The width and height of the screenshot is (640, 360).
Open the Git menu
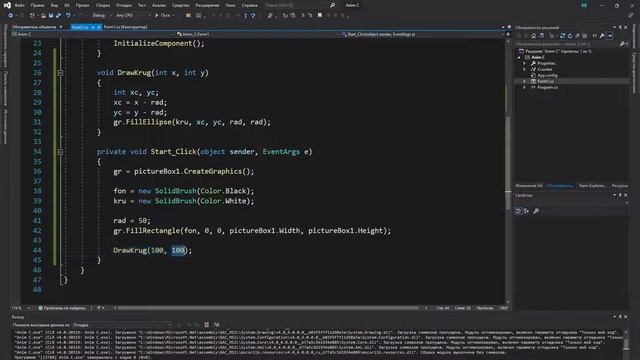(x=67, y=5)
